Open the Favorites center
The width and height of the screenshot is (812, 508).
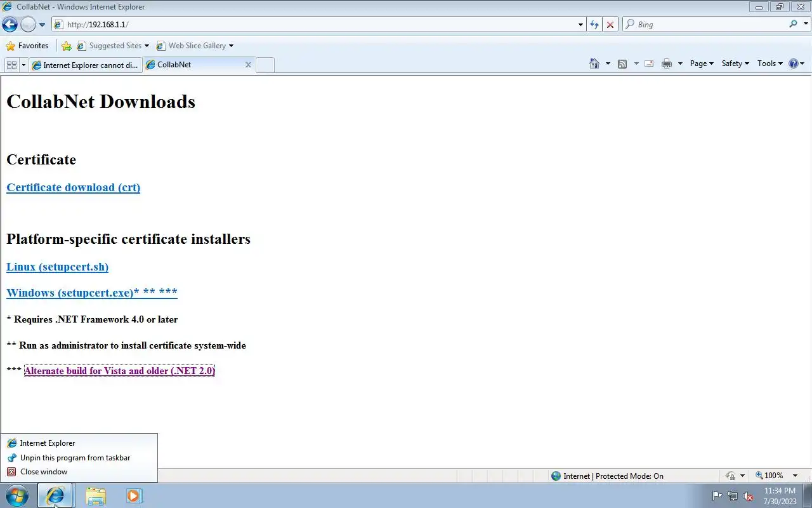pyautogui.click(x=27, y=46)
